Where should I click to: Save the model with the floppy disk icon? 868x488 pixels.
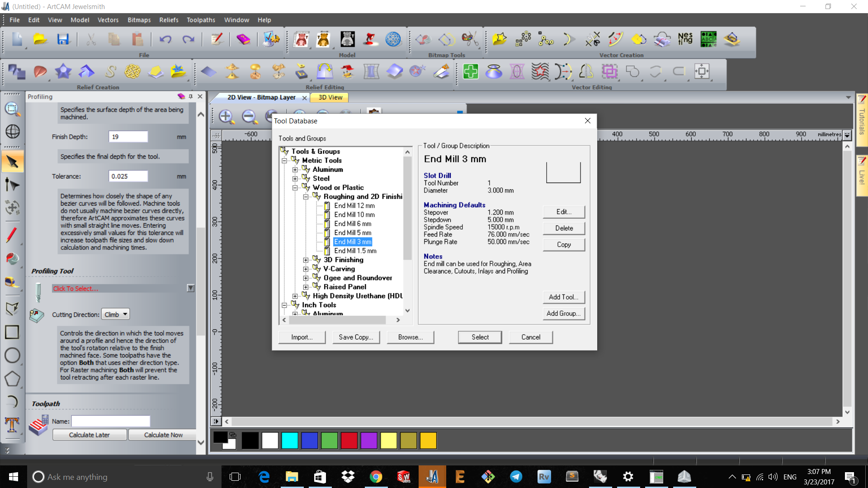(63, 40)
